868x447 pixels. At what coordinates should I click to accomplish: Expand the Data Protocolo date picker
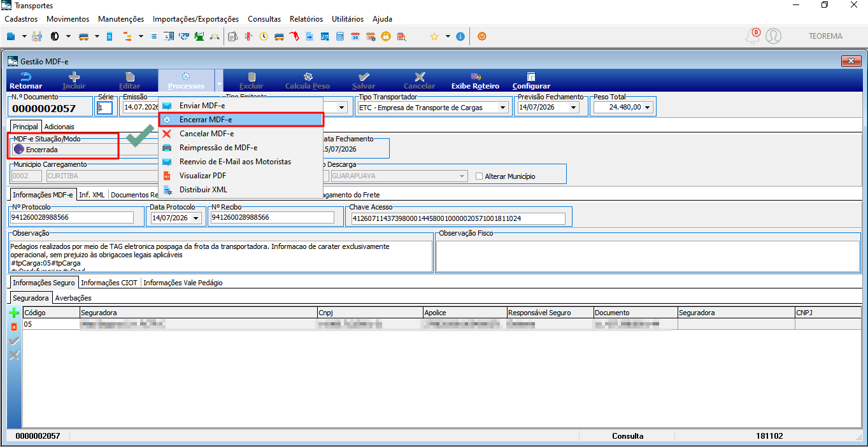196,218
